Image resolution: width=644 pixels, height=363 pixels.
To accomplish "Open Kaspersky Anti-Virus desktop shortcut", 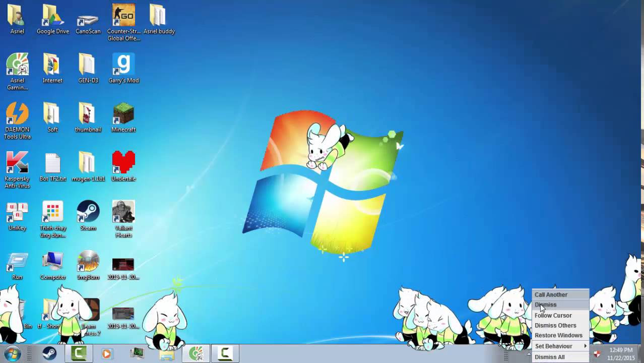I will coord(17,170).
